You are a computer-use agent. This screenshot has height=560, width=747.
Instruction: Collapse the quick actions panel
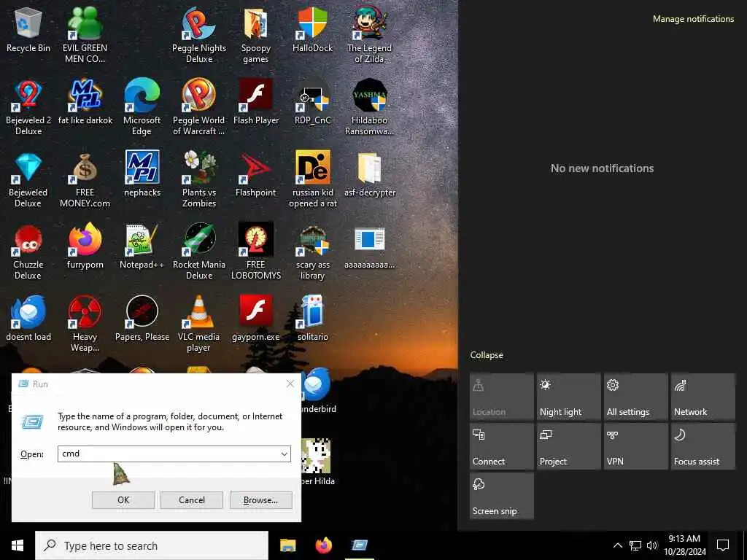tap(487, 355)
